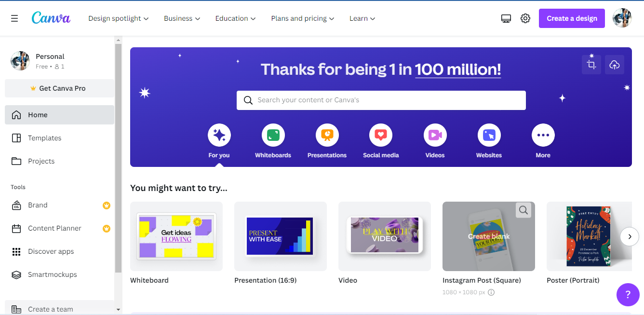Click the search magnifier in search bar
Viewport: 644px width, 315px height.
pyautogui.click(x=248, y=100)
